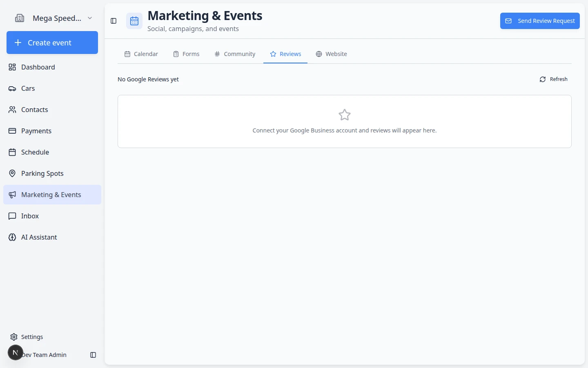Go to Cars section

pyautogui.click(x=52, y=88)
